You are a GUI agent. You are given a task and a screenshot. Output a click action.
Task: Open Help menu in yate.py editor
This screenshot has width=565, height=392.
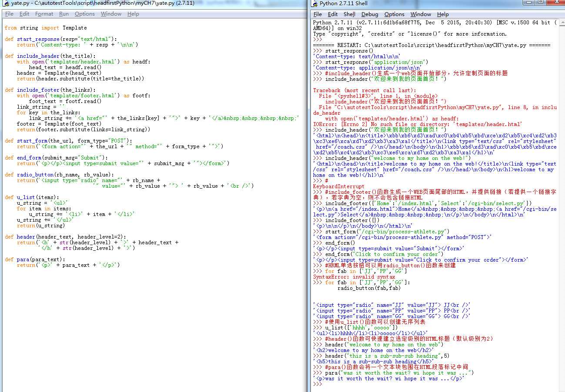pos(133,14)
